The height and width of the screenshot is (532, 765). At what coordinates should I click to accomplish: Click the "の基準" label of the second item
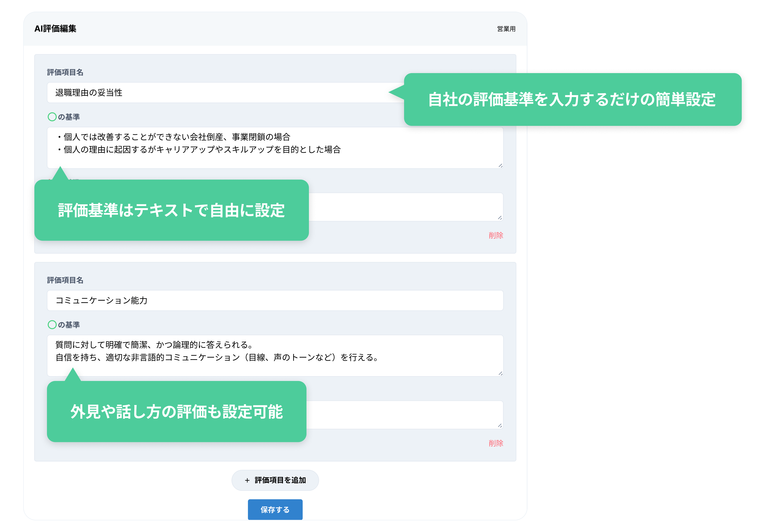pos(69,325)
